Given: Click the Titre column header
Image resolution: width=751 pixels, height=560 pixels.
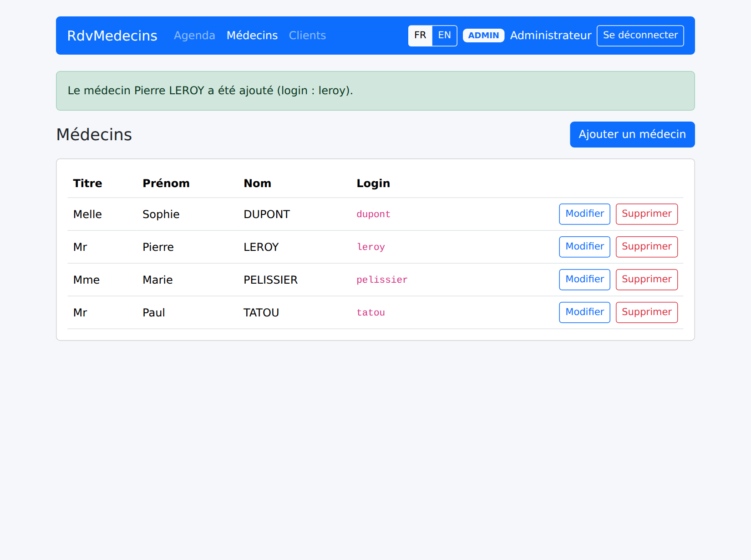Looking at the screenshot, I should coord(87,183).
